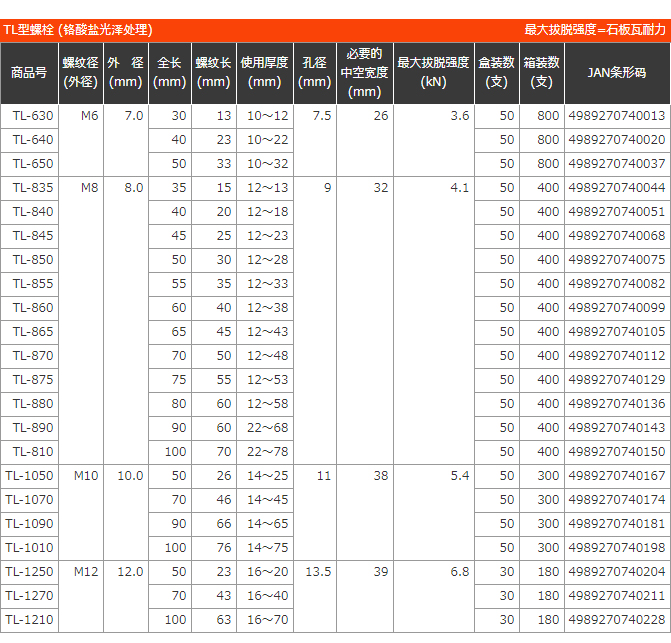Click the 商品号 column header

coord(29,72)
